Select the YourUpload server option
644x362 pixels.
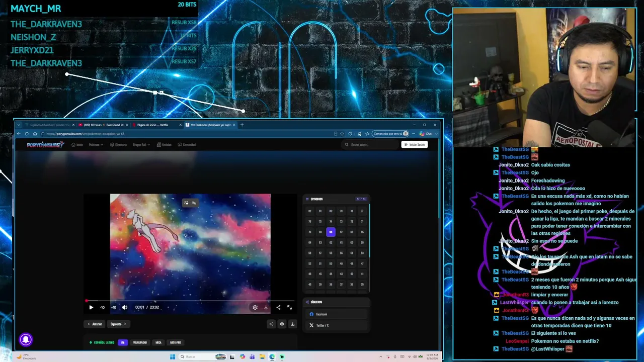tap(140, 342)
